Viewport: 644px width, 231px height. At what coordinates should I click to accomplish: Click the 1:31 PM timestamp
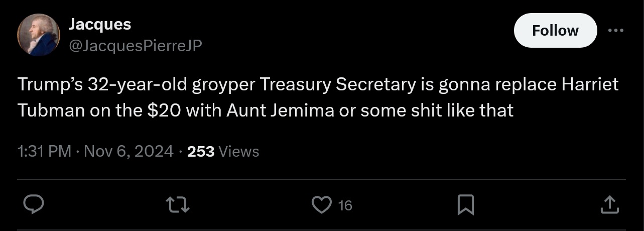coord(44,151)
